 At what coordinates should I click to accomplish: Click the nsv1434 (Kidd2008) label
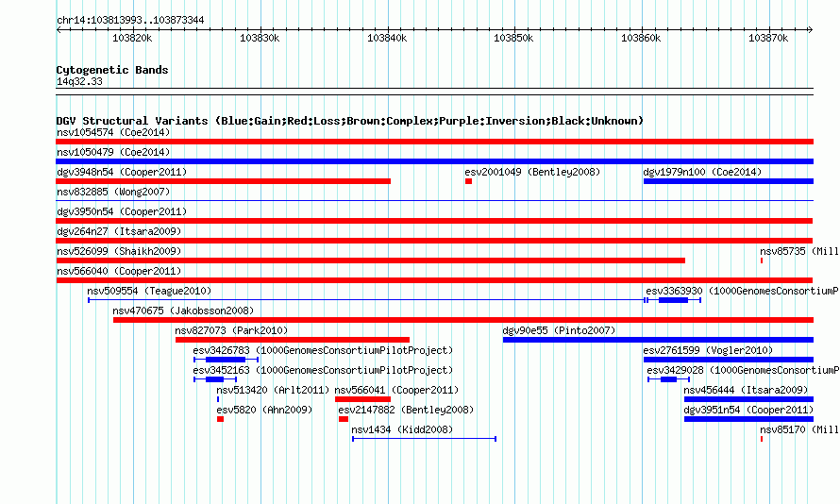coord(402,429)
